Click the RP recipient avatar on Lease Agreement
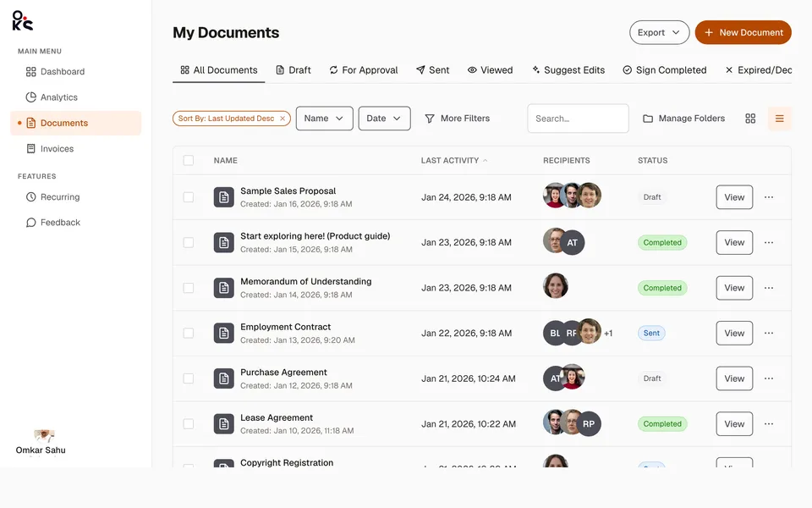The width and height of the screenshot is (812, 508). (x=589, y=423)
